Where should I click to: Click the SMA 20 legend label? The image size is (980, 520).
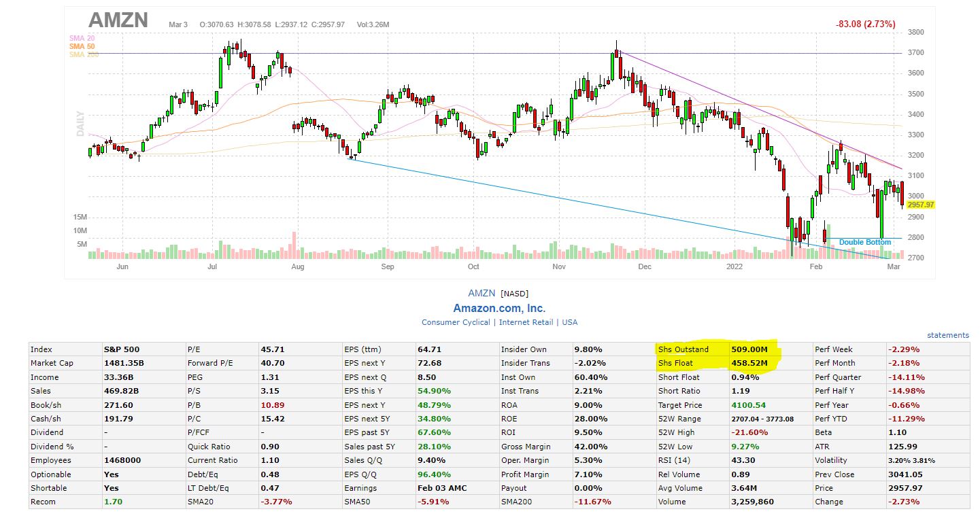coord(83,38)
